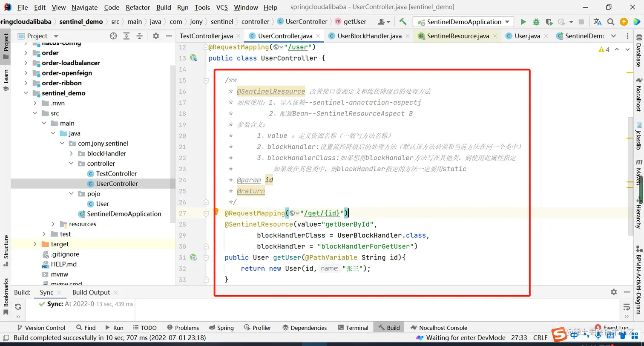Open the Build panel settings gear
644x346 pixels.
614,292
